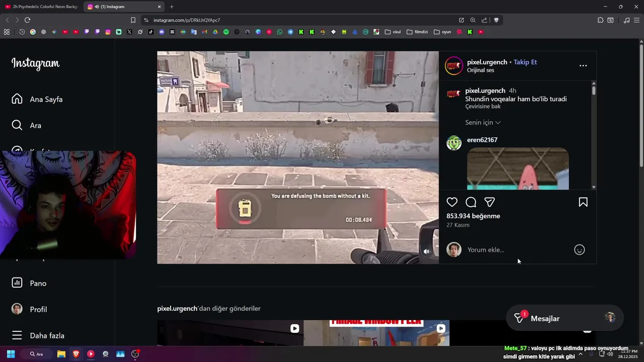Viewport: 644px width, 362px height.
Task: Open the first dark reel thumbnail below
Action: tap(230, 333)
